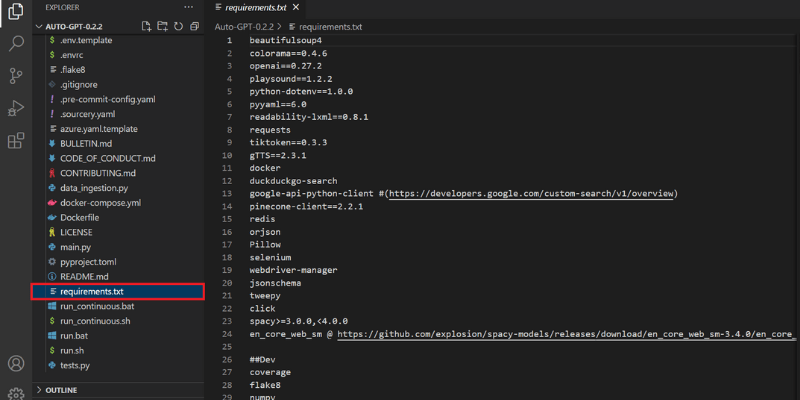Open the .flake8 file

[72, 69]
